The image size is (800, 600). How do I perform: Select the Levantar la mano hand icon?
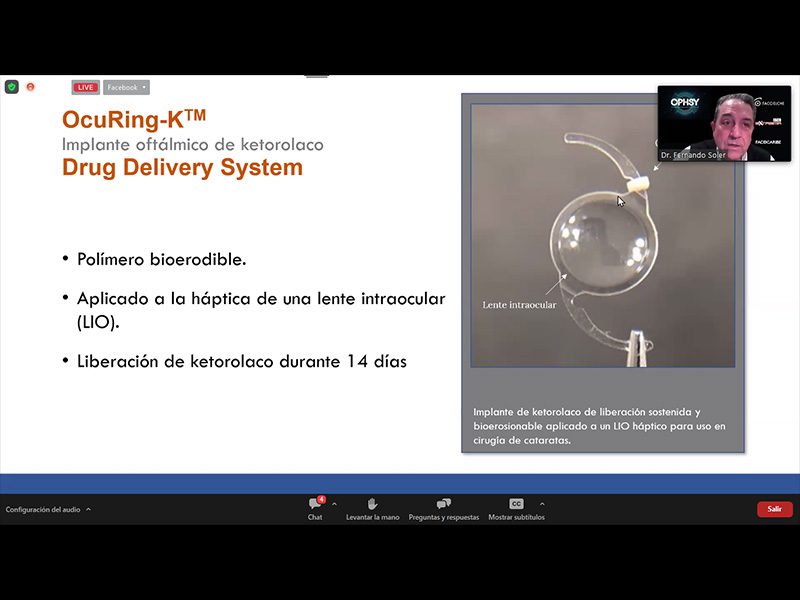[x=371, y=503]
